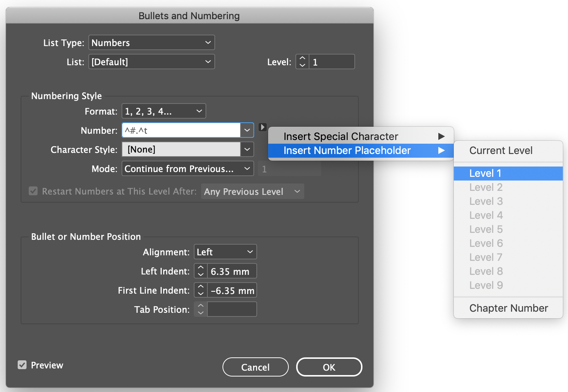
Task: Choose Current Level from the submenu
Action: pyautogui.click(x=501, y=151)
